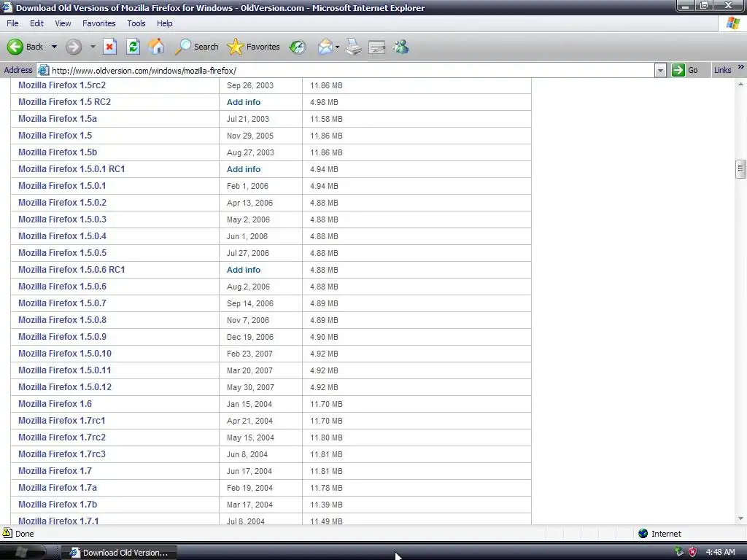The height and width of the screenshot is (560, 747).
Task: Expand the Mail dropdown arrow
Action: click(x=337, y=47)
